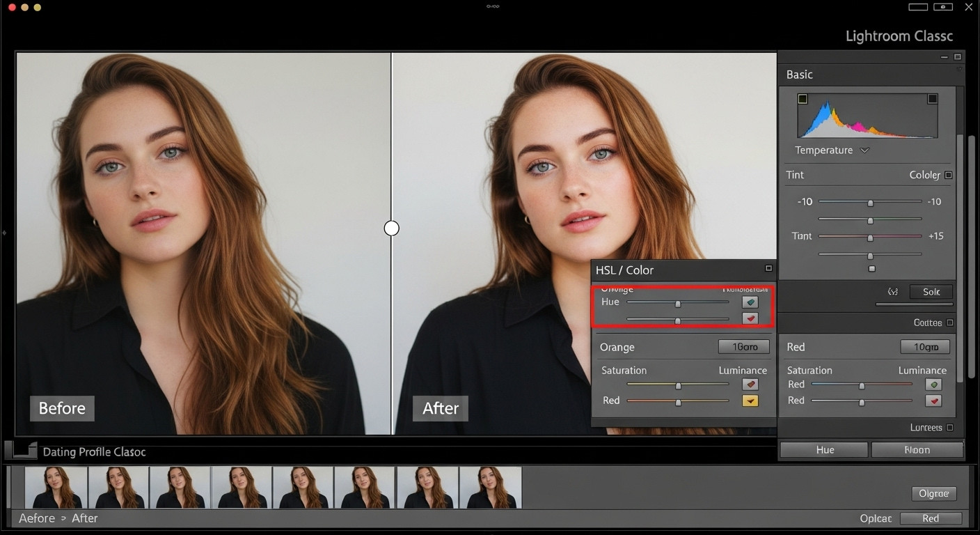Click the 10aro button next to Orange

[x=744, y=346]
